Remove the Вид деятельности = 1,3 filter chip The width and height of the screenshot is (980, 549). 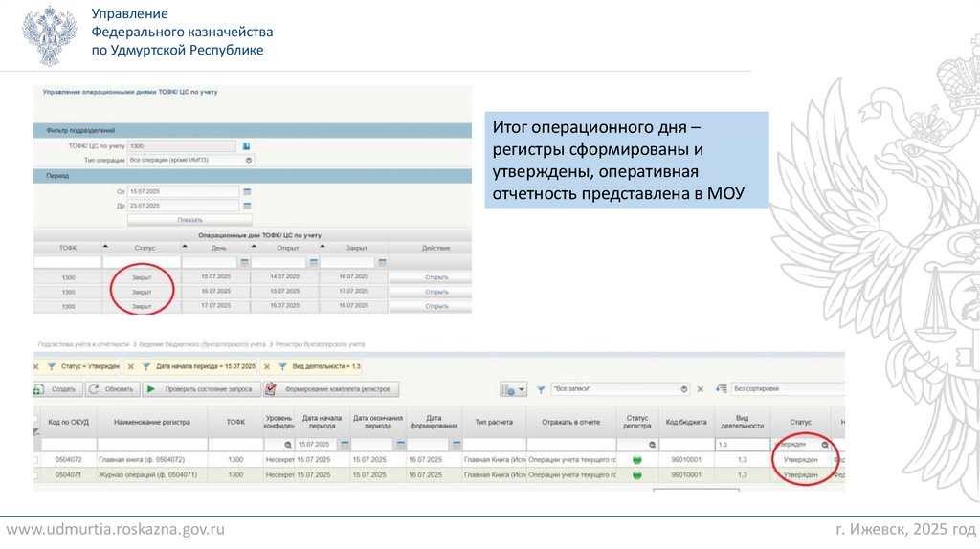coord(267,366)
